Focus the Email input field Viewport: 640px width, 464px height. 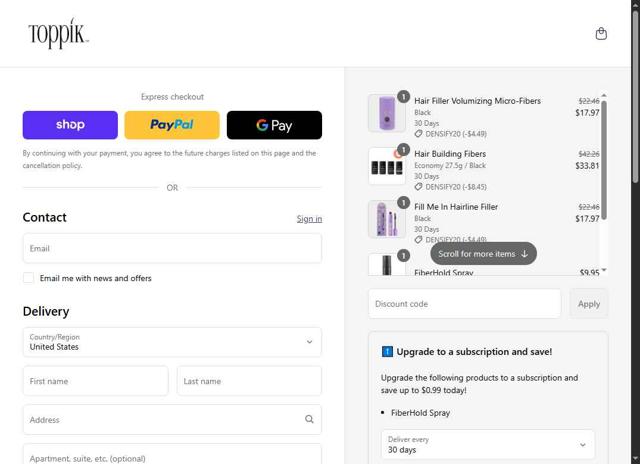[x=172, y=248]
